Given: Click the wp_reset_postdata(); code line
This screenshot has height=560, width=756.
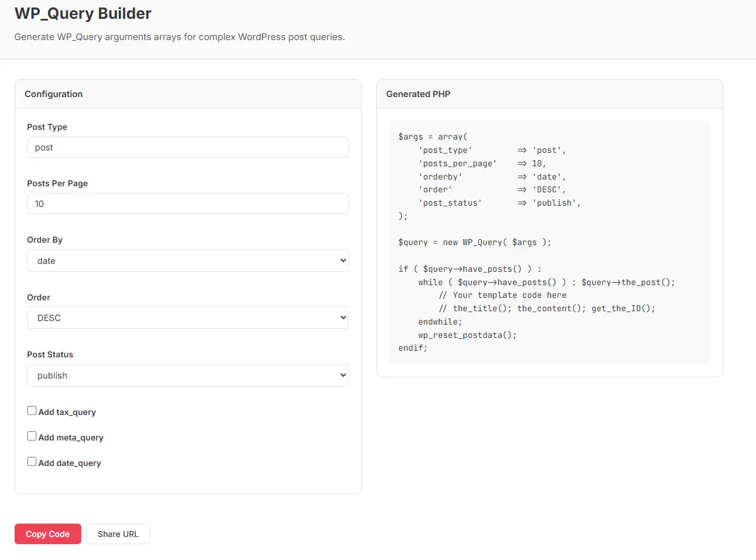Looking at the screenshot, I should [467, 335].
